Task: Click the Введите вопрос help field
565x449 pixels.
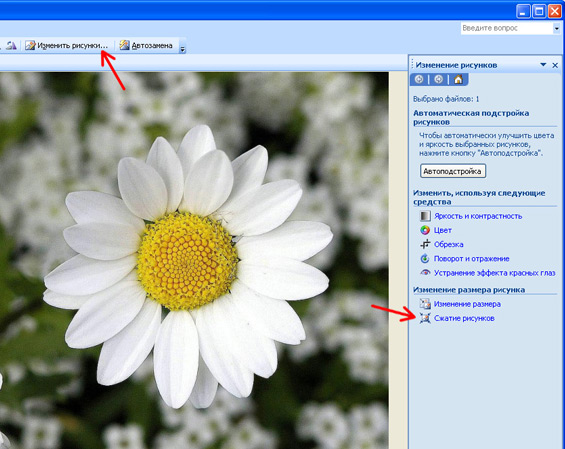Action: coord(507,28)
